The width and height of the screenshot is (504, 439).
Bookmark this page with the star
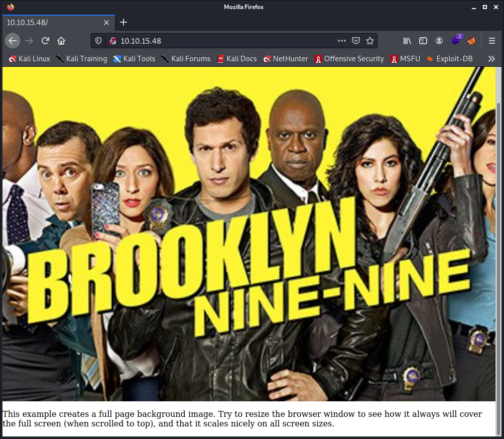pos(370,41)
